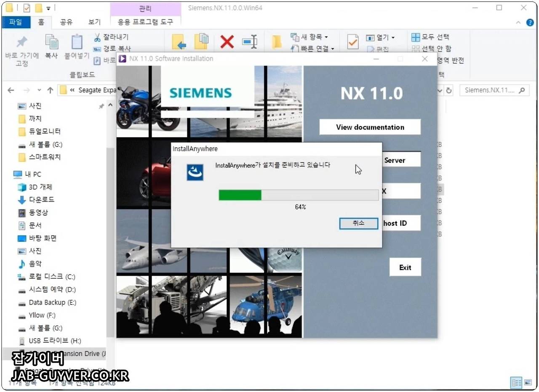Cancel the install with the 취소 button
The width and height of the screenshot is (539, 392).
(358, 223)
